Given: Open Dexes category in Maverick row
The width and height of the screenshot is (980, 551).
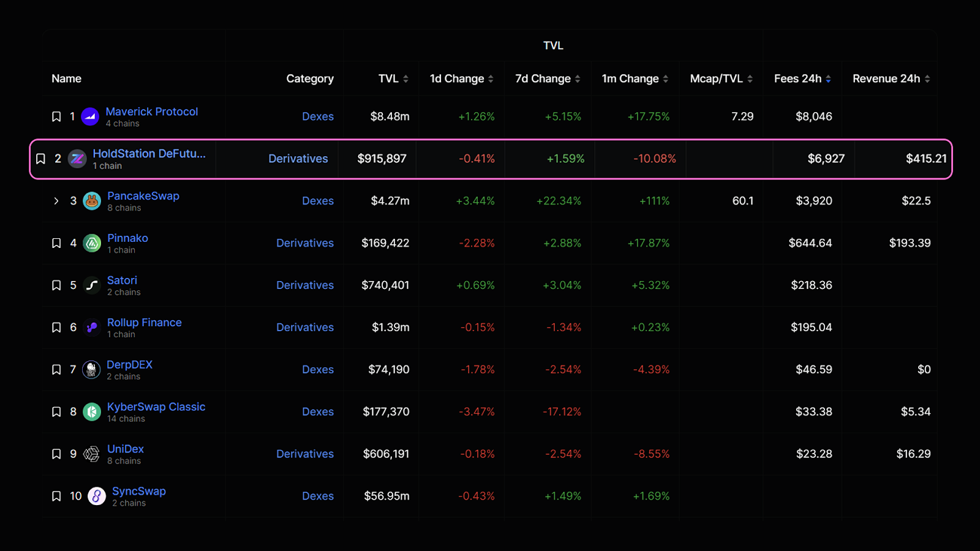Looking at the screenshot, I should (318, 116).
